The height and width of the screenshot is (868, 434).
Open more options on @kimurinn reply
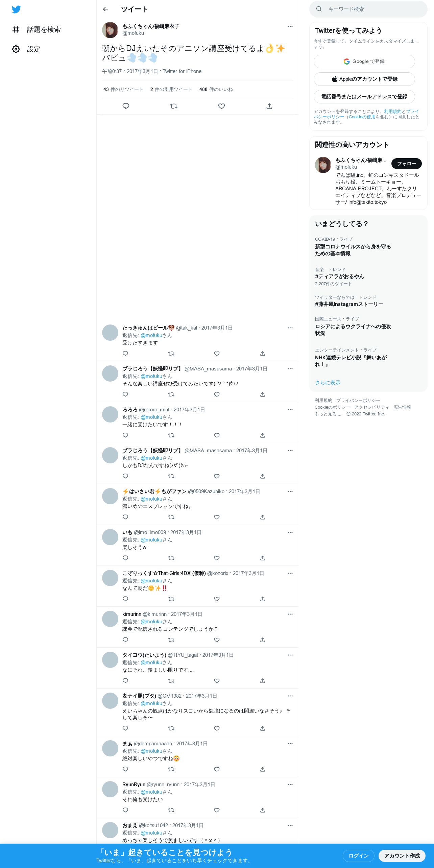pos(290,614)
